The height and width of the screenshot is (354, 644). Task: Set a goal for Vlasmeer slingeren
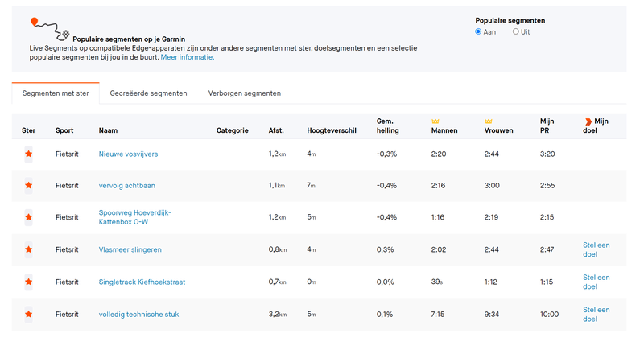pyautogui.click(x=596, y=249)
